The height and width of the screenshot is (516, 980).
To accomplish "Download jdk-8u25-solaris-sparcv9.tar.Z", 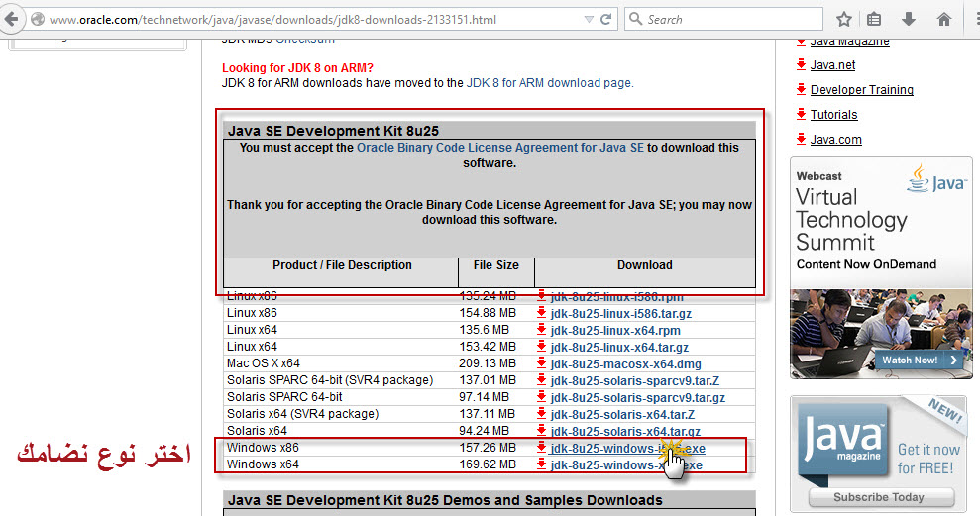I will coord(634,381).
